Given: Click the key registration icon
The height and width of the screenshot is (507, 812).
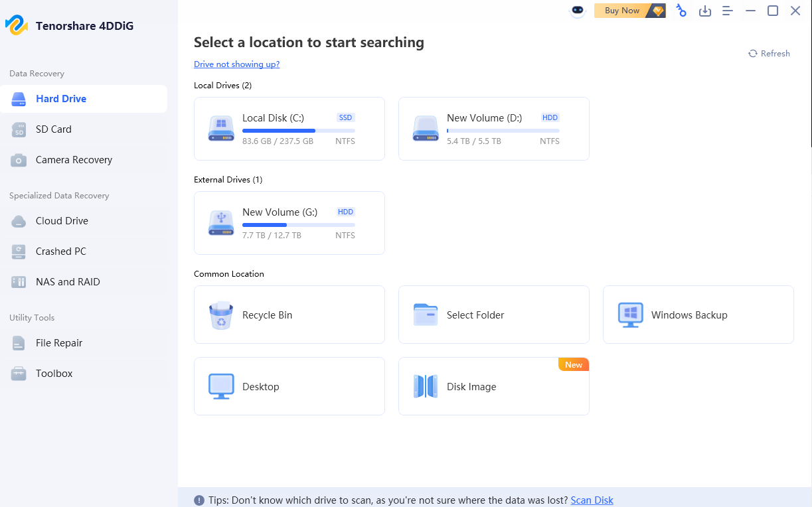Looking at the screenshot, I should tap(681, 11).
